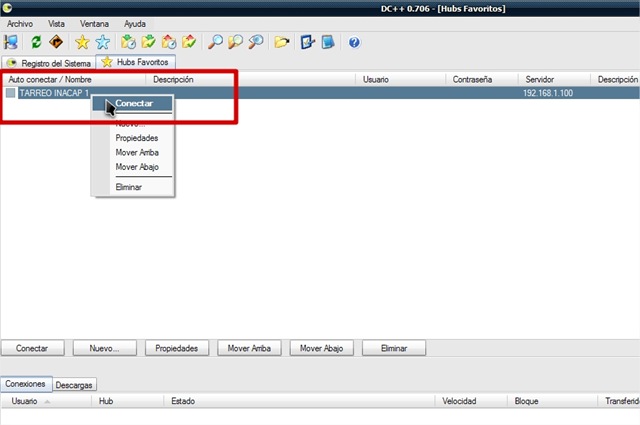
Task: Open the Ayuda menu
Action: click(x=135, y=24)
